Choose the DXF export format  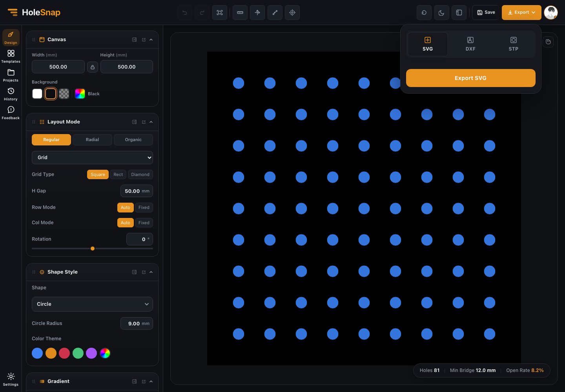(x=470, y=44)
